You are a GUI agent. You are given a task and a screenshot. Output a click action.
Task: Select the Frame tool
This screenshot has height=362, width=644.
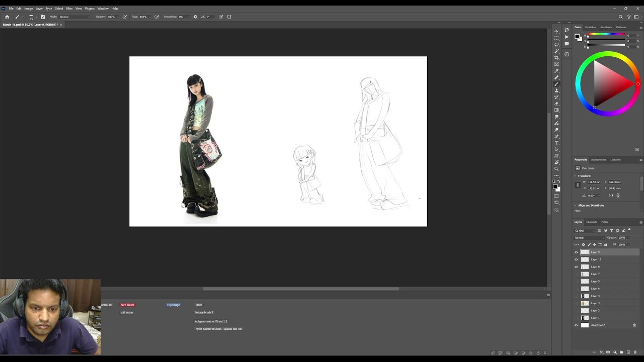click(x=557, y=64)
